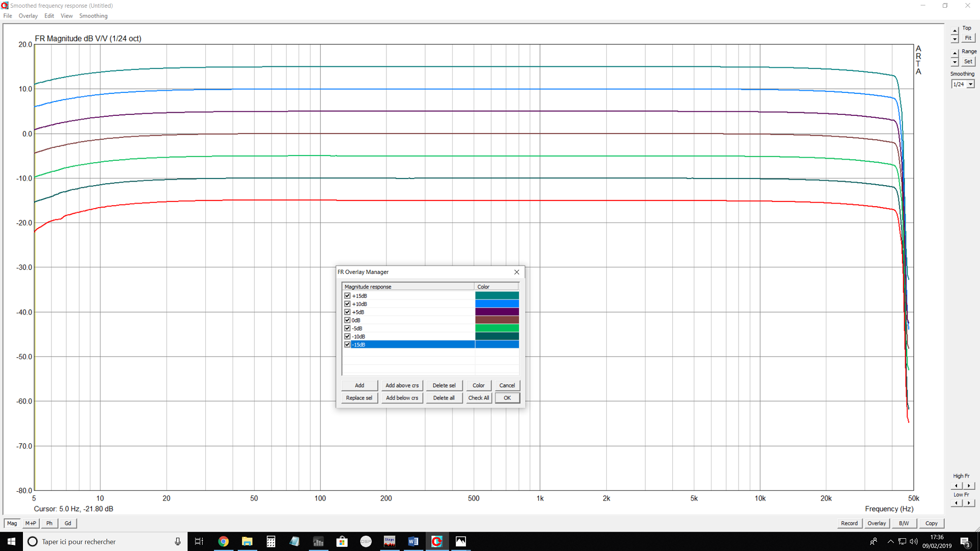This screenshot has width=980, height=551.
Task: Confirm Overlay Manager with OK
Action: tap(507, 398)
